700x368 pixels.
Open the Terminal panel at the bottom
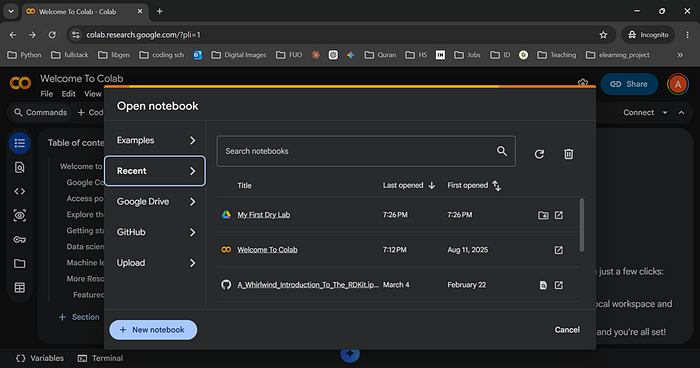100,358
